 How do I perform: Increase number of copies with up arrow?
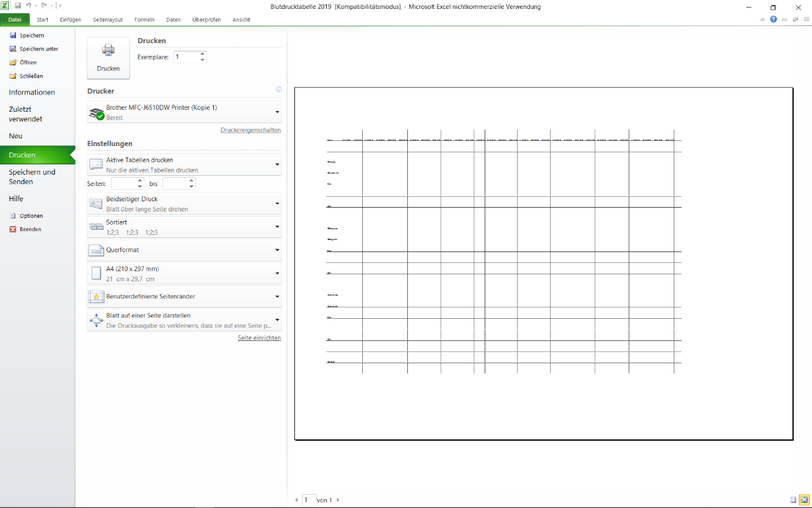tap(202, 53)
